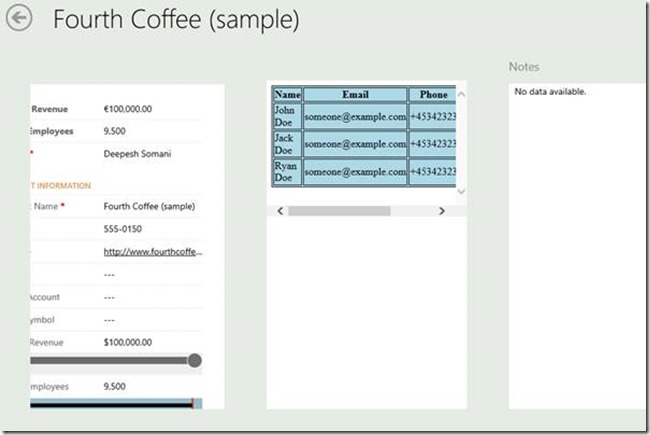Open the fourthcoffee website link
The image size is (650, 435).
153,252
